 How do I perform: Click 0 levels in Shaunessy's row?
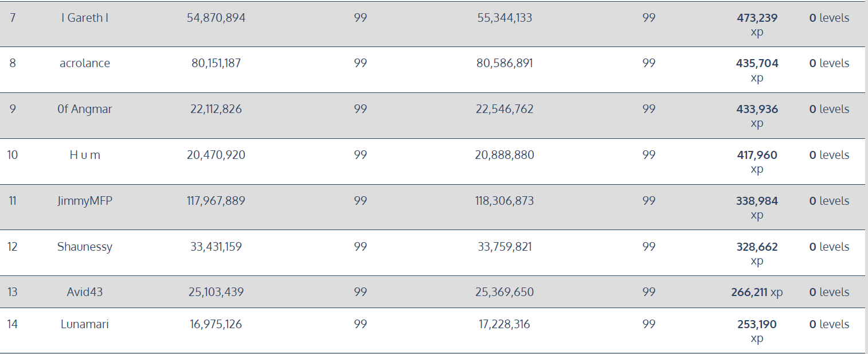[829, 247]
